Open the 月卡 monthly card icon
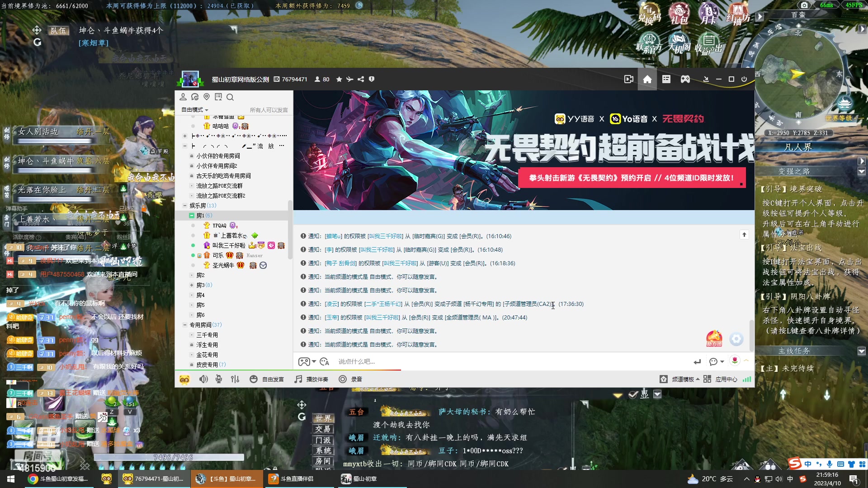Viewport: 868px width, 488px height. [x=708, y=14]
